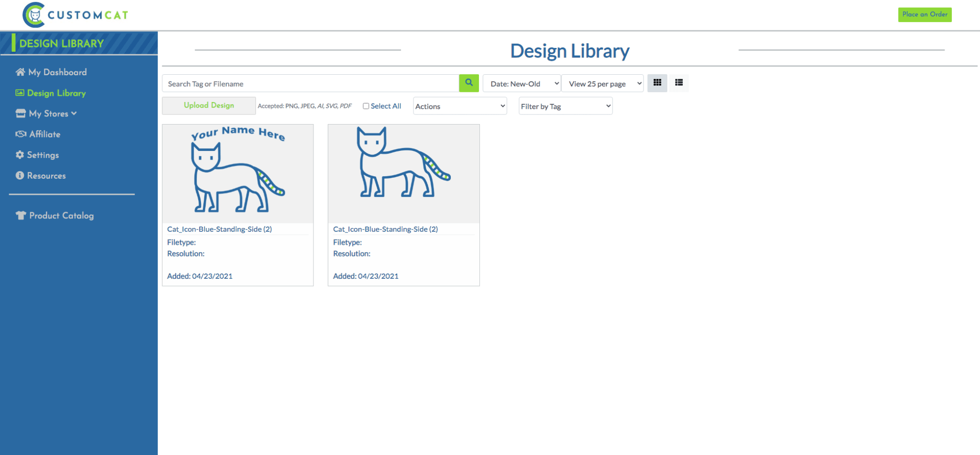Click the image icon next to Design Library
This screenshot has height=455, width=980.
[x=20, y=92]
